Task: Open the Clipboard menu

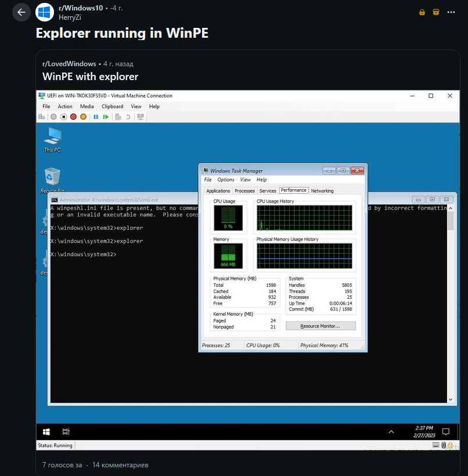Action: point(113,106)
